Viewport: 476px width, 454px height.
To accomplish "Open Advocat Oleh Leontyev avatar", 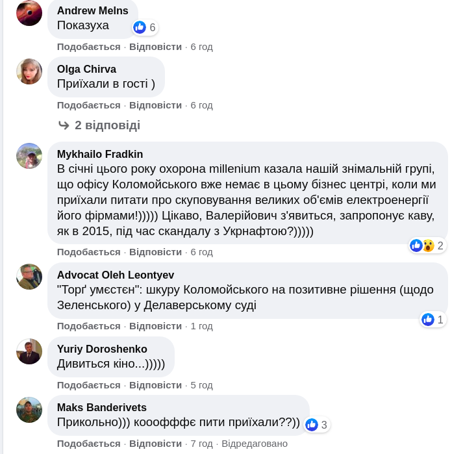I will 29,277.
